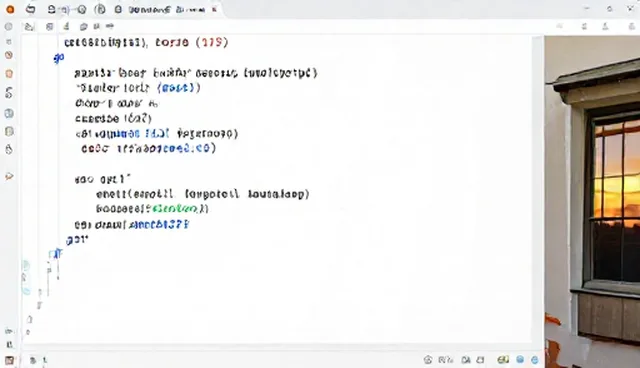Click the back arrow icon beside orange circle
The height and width of the screenshot is (368, 640).
(x=30, y=9)
